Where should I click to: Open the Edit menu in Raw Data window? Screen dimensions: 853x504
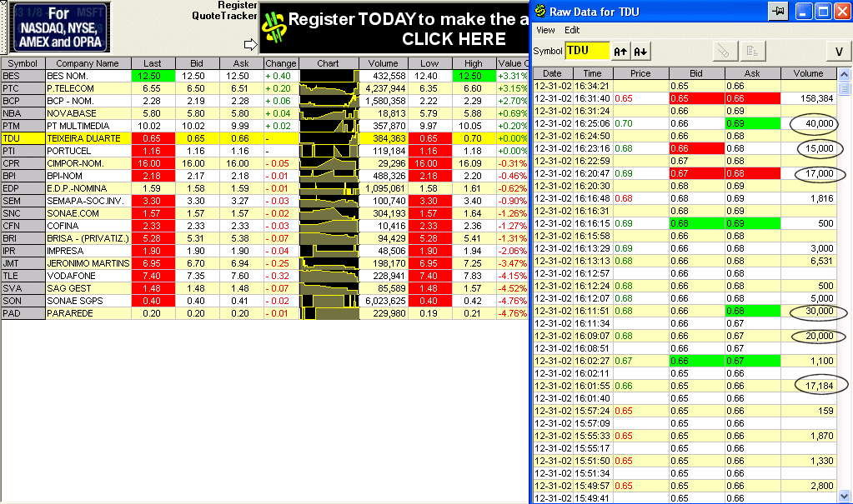[572, 30]
